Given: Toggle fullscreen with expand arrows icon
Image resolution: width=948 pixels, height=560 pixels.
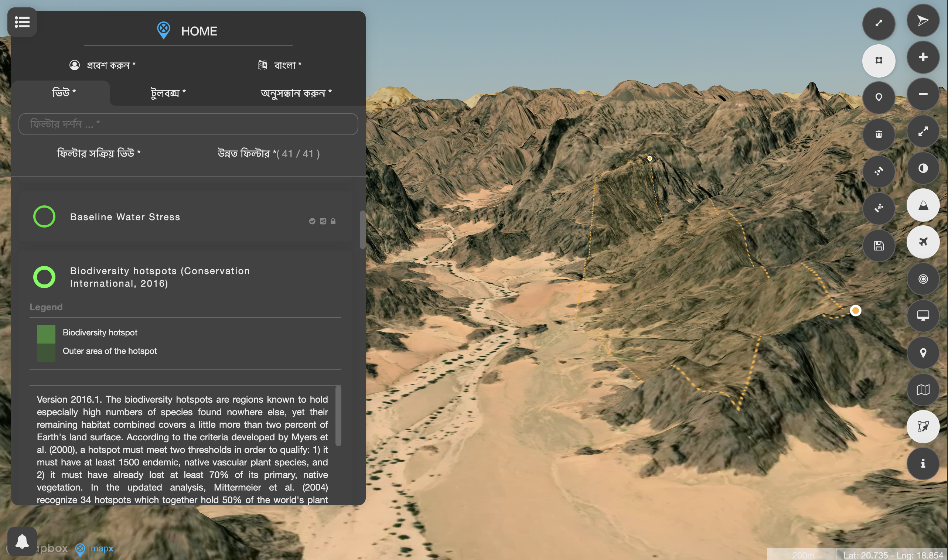Looking at the screenshot, I should click(923, 132).
